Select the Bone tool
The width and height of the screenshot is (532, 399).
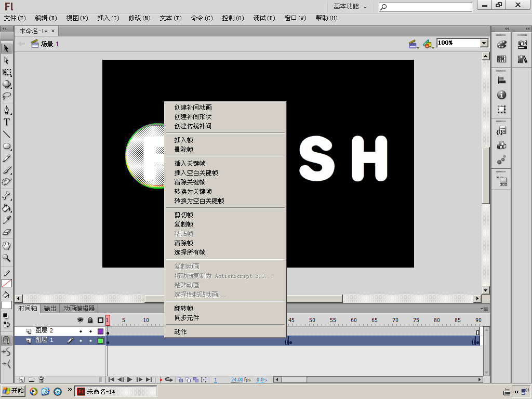click(6, 196)
